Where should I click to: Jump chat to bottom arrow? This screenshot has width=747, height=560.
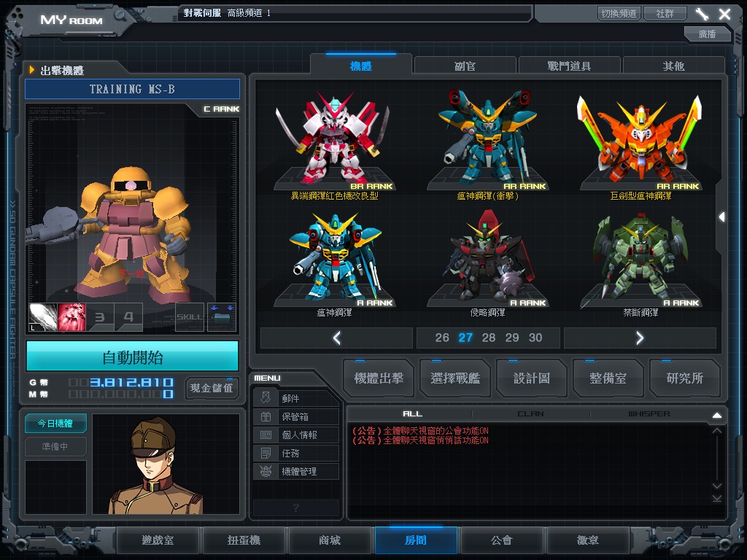point(717,498)
